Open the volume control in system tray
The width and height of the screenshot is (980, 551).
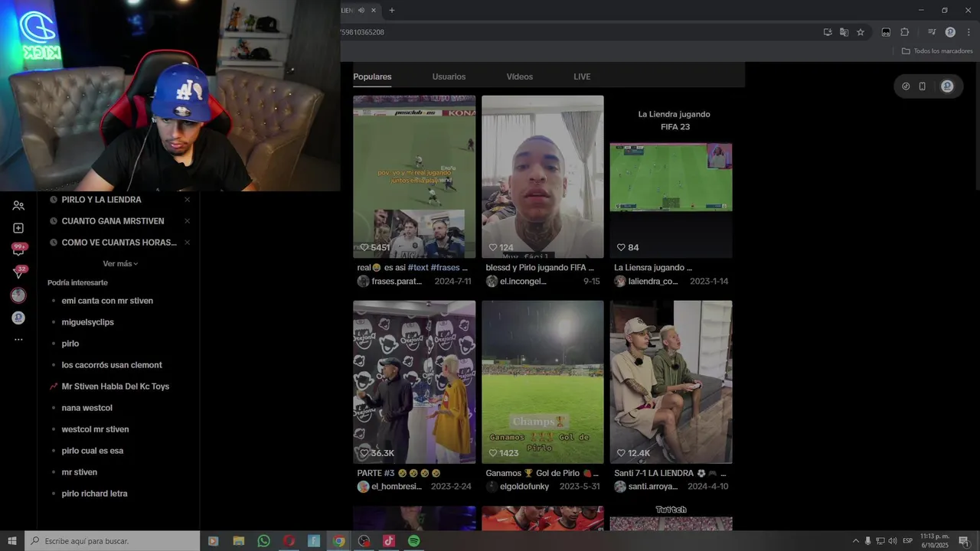(892, 541)
